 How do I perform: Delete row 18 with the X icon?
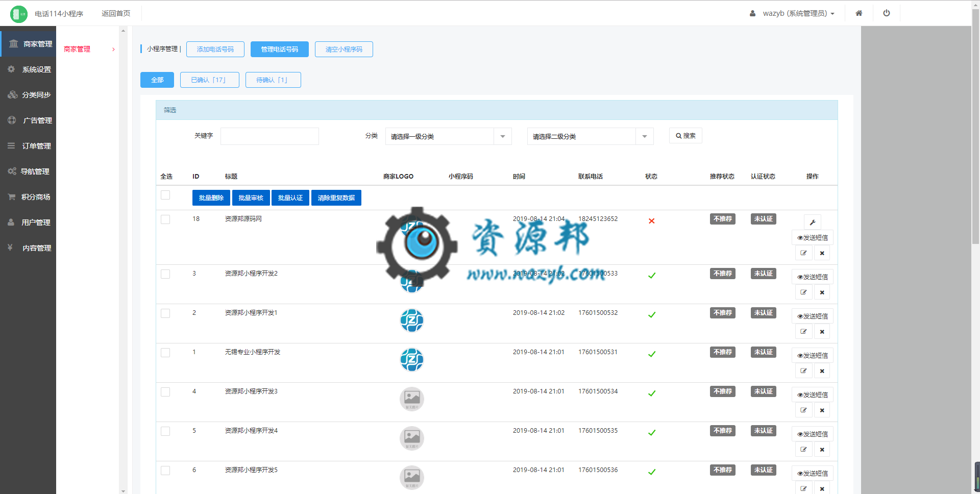pyautogui.click(x=822, y=253)
